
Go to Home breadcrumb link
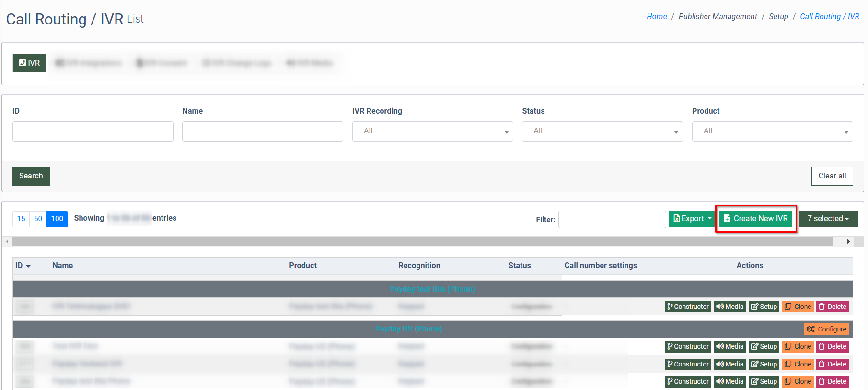(656, 17)
